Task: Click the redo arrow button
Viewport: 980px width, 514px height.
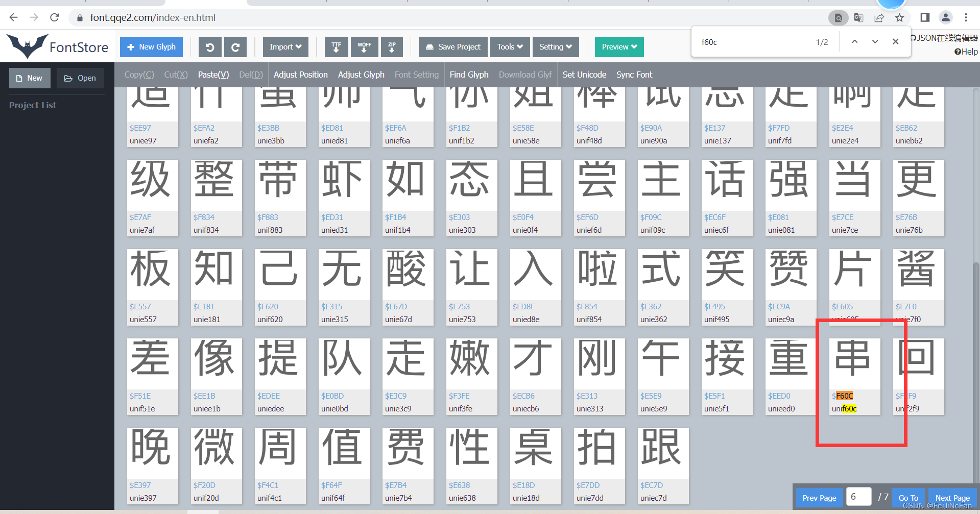Action: pyautogui.click(x=235, y=47)
